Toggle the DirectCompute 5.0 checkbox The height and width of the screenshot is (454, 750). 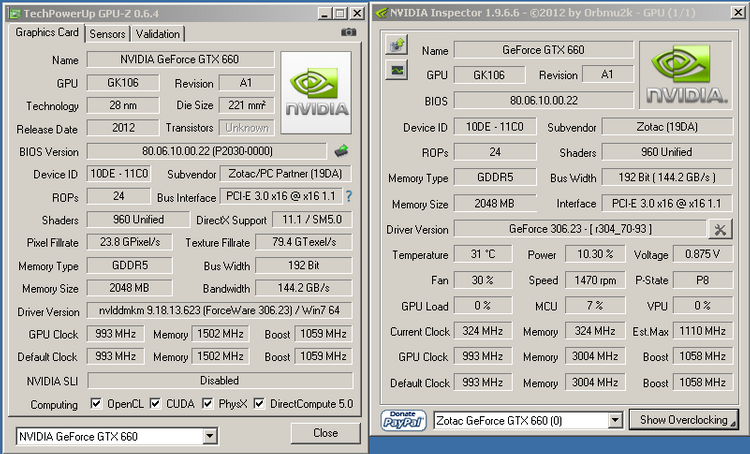click(259, 404)
